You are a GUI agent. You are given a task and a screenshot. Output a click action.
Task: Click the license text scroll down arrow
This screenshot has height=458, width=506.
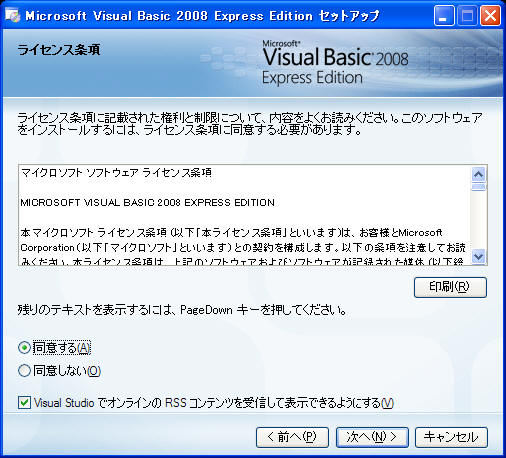479,256
